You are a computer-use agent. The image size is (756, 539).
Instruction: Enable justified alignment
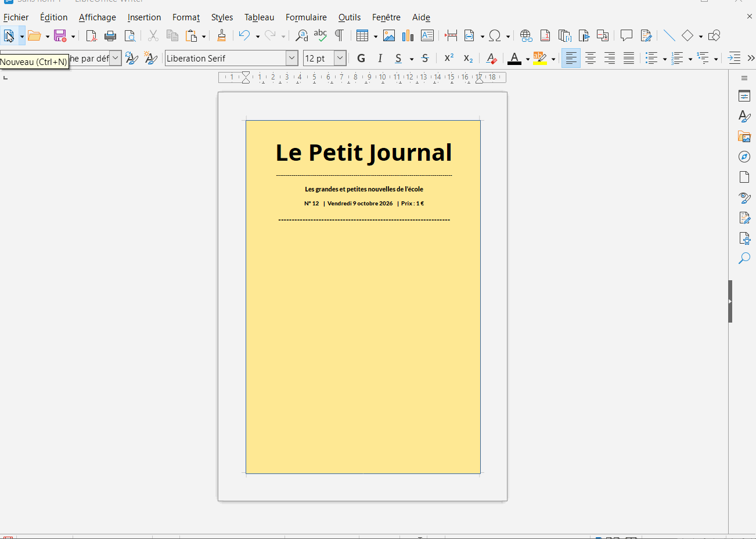click(x=629, y=59)
